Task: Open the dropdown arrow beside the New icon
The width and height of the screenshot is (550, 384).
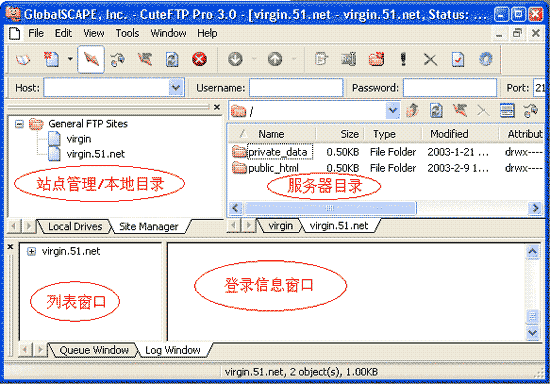Action: [x=70, y=59]
